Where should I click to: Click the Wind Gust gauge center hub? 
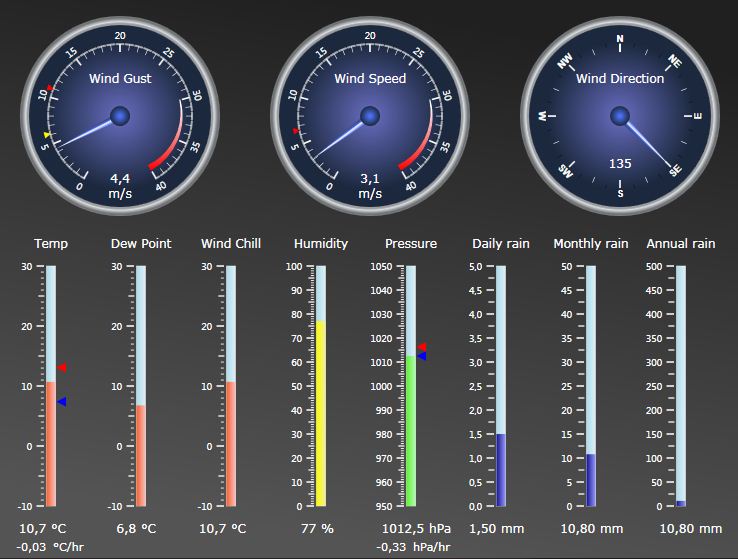(120, 117)
